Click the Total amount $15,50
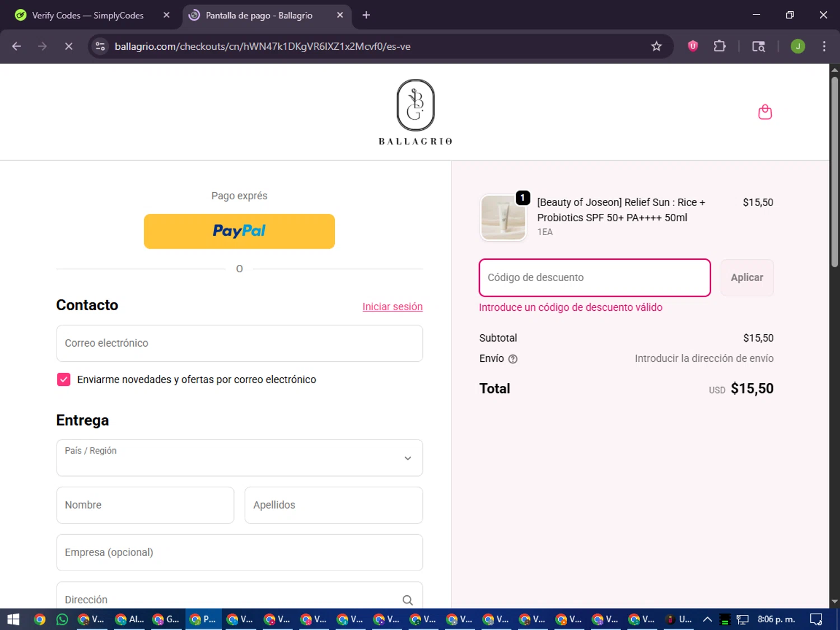840x630 pixels. [752, 389]
